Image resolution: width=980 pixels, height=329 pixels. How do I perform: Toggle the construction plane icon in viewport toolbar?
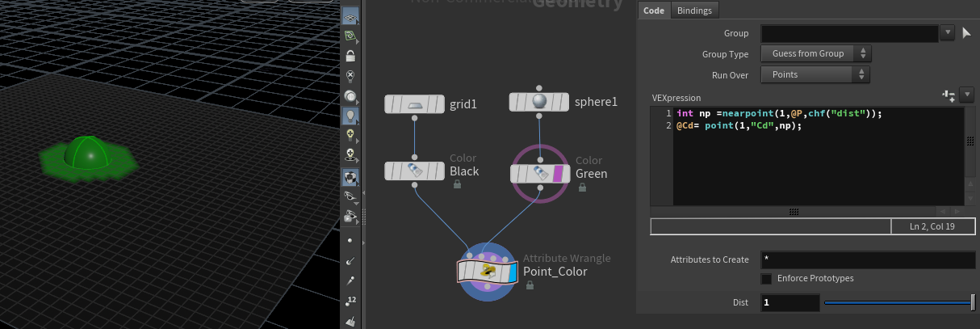click(350, 36)
